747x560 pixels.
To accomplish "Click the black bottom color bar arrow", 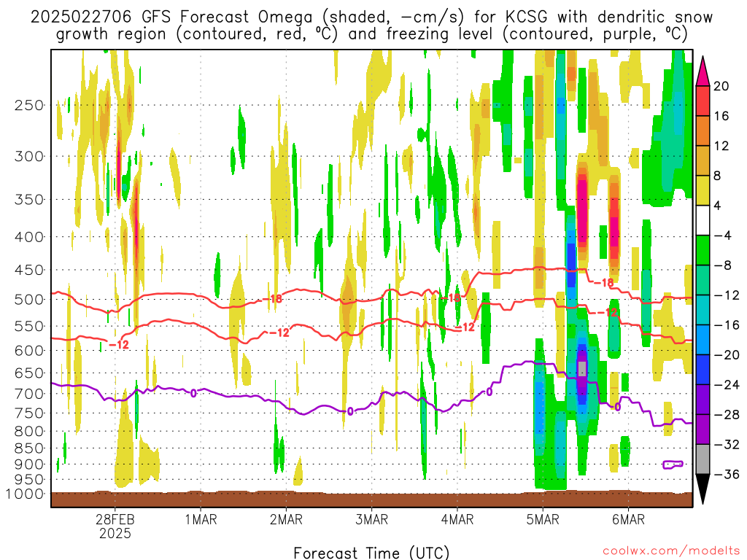I will pos(703,489).
